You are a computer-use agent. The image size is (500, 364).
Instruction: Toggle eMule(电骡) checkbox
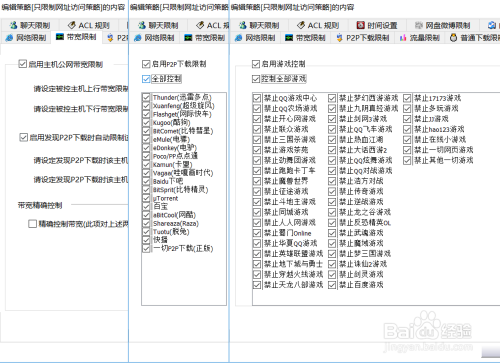tap(146, 139)
